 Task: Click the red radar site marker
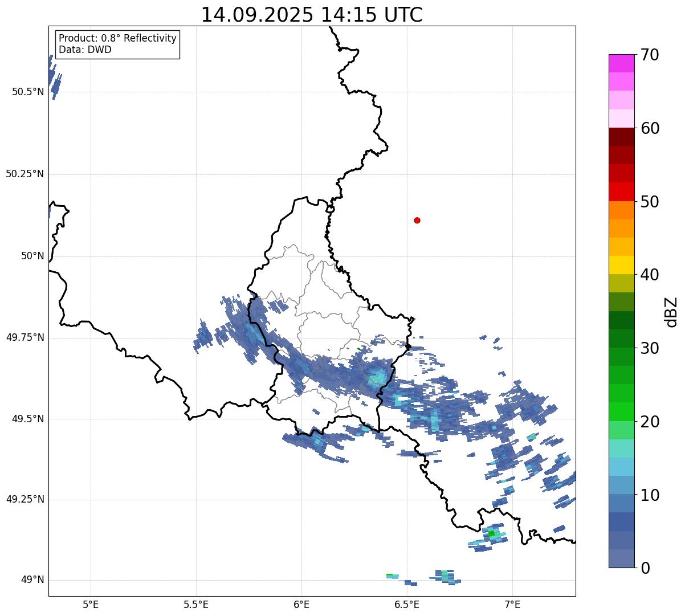click(417, 220)
